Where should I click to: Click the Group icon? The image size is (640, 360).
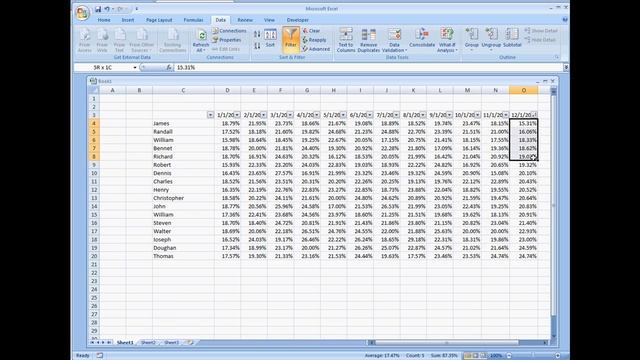tap(471, 40)
